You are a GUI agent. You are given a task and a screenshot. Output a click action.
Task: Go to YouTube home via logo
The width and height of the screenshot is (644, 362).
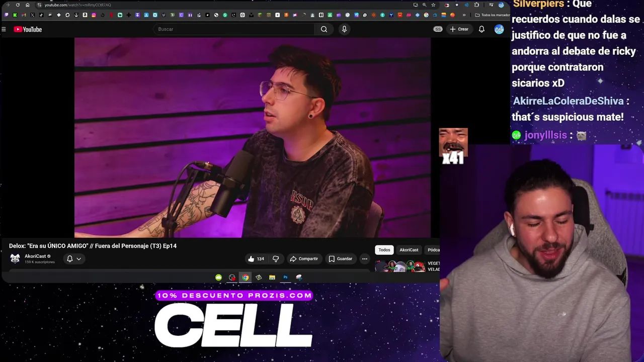28,29
